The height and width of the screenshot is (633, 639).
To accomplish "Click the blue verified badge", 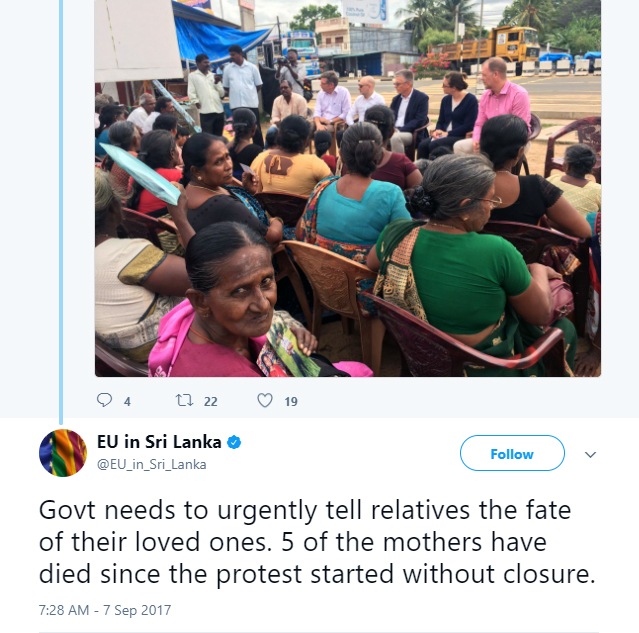I will (234, 442).
